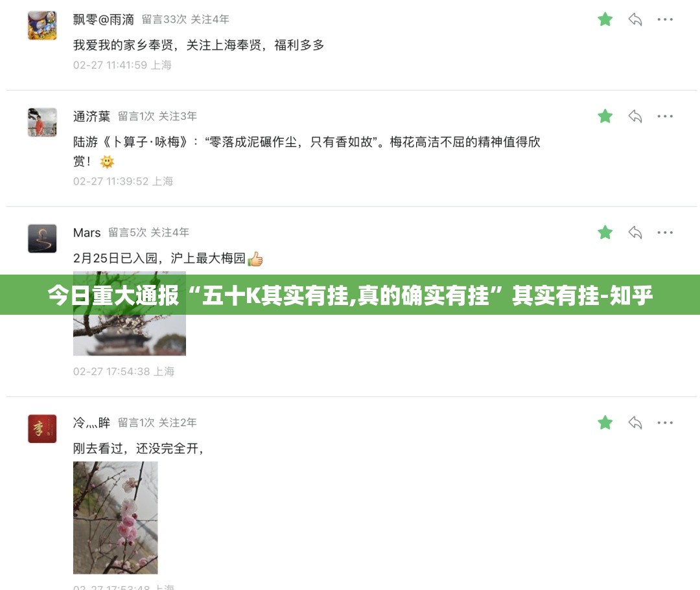Open 飘零@雨滴's avatar
Viewport: 700px width, 590px height.
pos(42,25)
